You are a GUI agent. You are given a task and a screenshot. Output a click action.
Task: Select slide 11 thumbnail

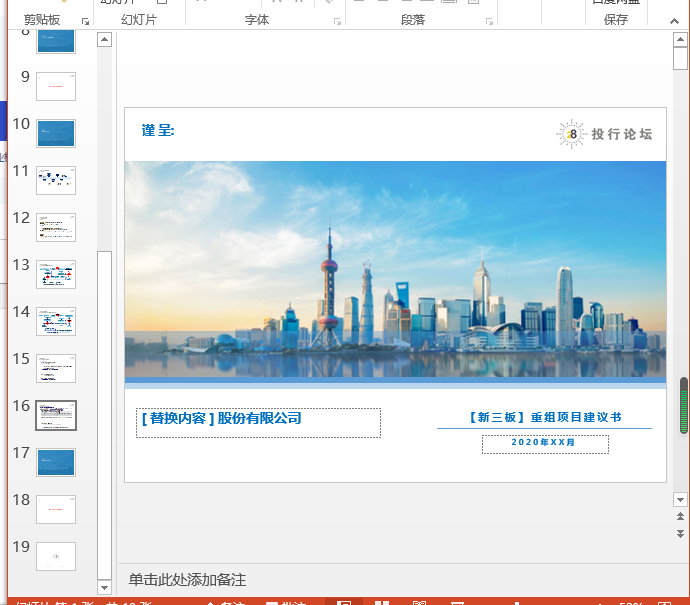tap(56, 180)
